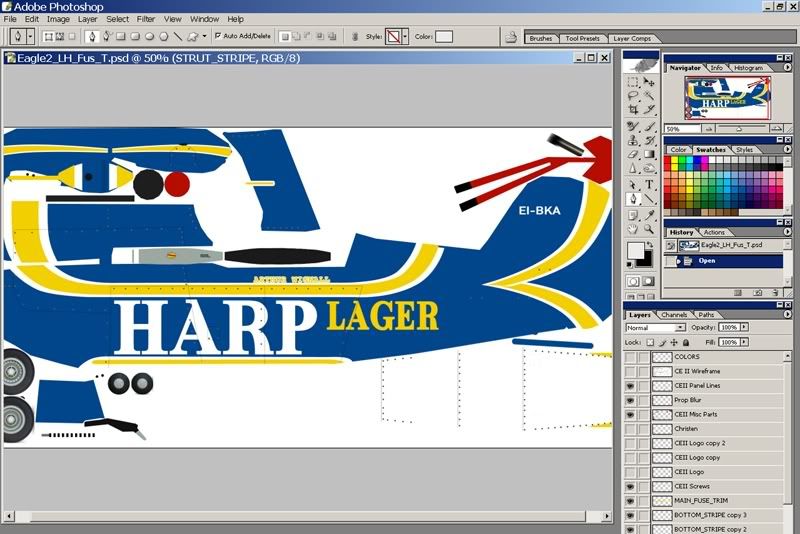This screenshot has width=800, height=534.
Task: Hide the Prop Blur layer
Action: point(630,400)
